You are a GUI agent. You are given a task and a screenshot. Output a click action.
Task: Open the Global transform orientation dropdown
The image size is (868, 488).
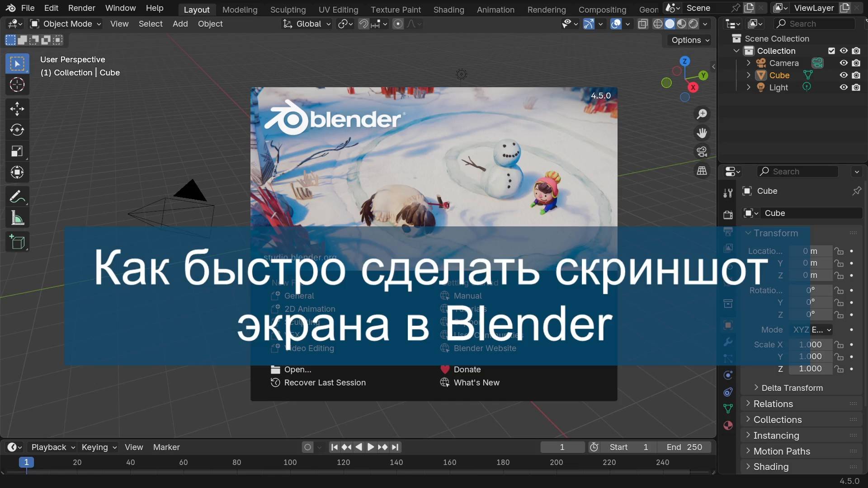pyautogui.click(x=307, y=24)
